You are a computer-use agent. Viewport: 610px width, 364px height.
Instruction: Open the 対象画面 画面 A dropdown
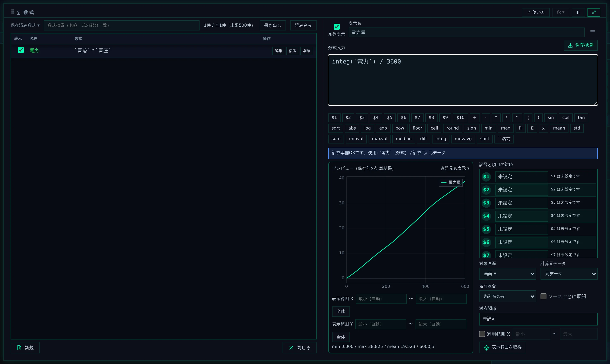[x=507, y=274]
